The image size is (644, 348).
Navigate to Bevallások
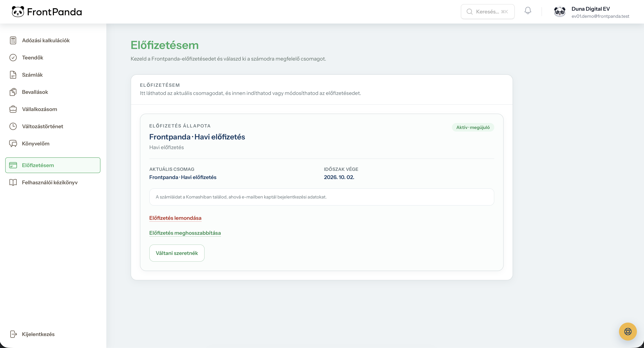tap(53, 92)
